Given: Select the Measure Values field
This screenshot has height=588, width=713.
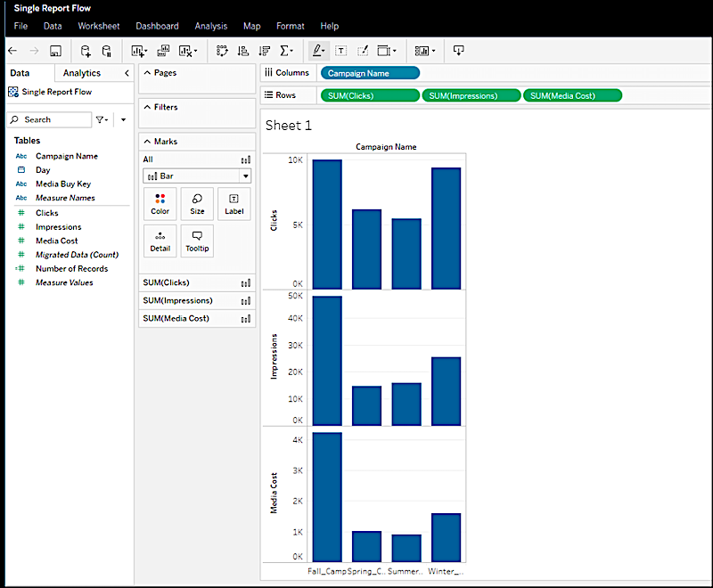Looking at the screenshot, I should [x=64, y=282].
